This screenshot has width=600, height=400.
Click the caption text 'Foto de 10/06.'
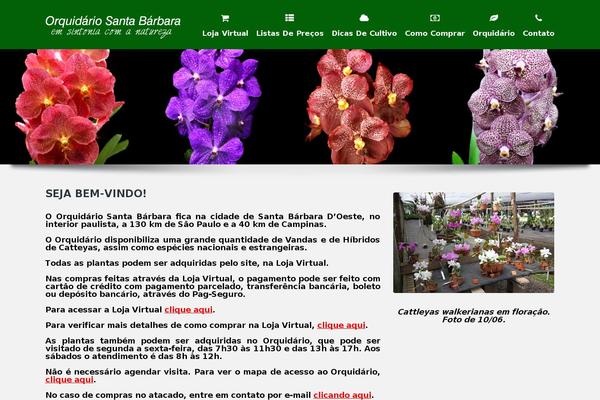point(473,320)
